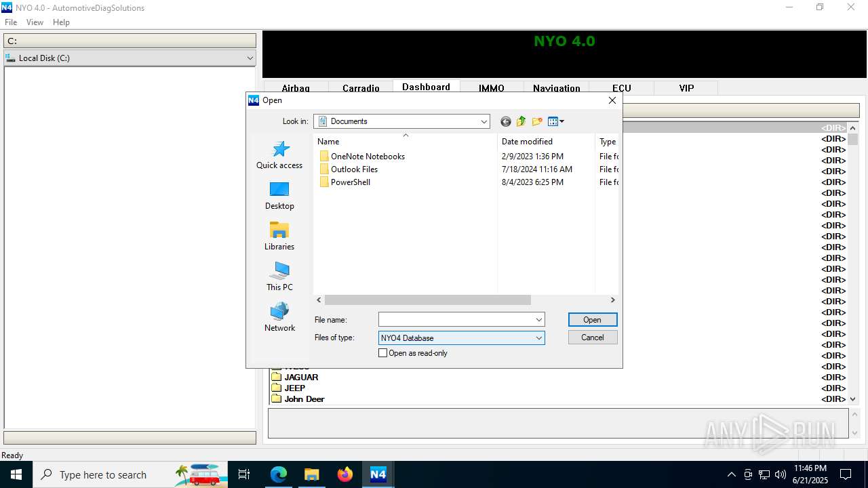The image size is (868, 488).
Task: Sort files by the Name column header
Action: tap(406, 142)
